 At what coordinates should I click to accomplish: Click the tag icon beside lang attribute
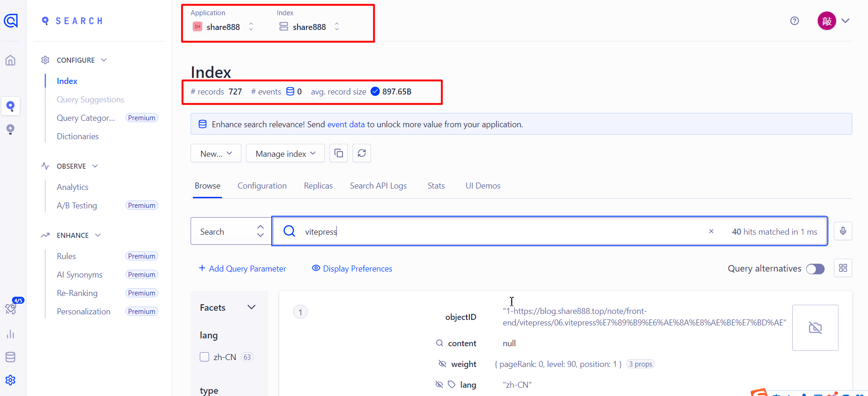[x=452, y=384]
